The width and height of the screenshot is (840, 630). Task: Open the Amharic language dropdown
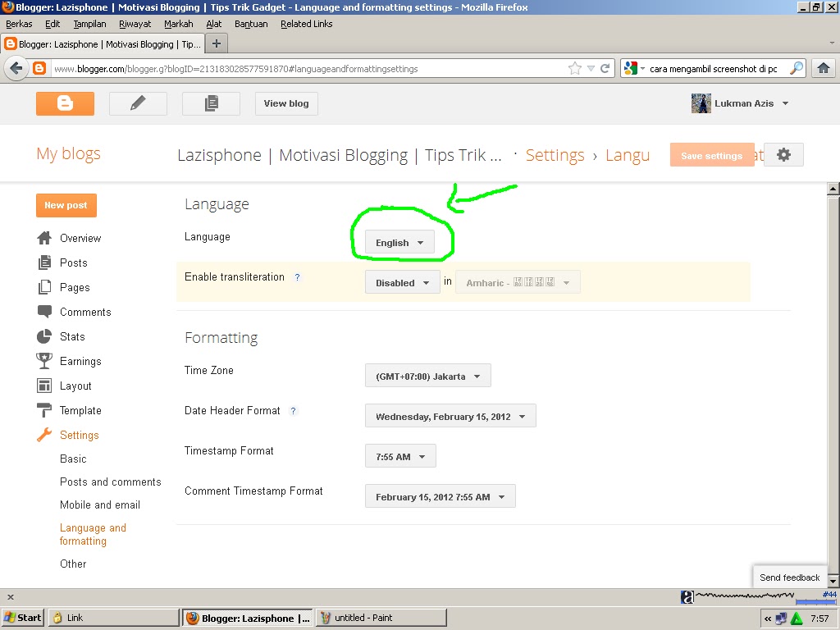(x=518, y=282)
